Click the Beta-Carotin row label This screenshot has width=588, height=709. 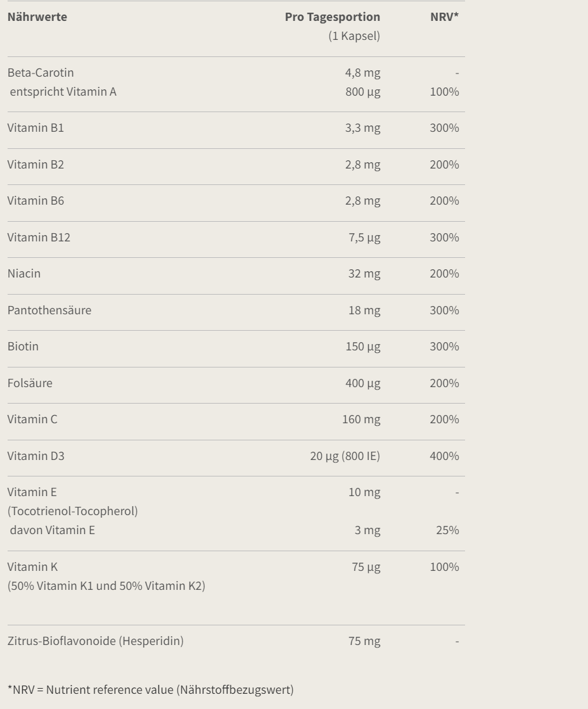[41, 72]
